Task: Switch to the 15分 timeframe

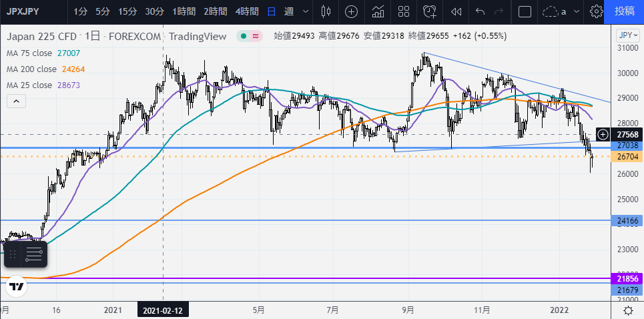Action: [x=127, y=11]
